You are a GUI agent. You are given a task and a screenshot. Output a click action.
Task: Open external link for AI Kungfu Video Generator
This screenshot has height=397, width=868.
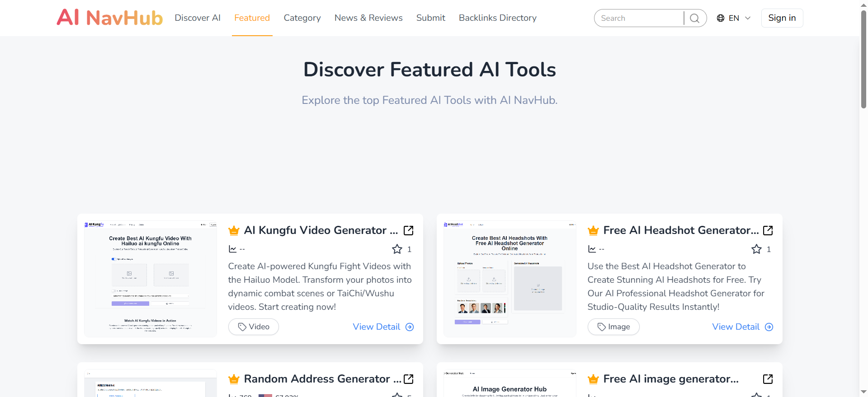409,230
